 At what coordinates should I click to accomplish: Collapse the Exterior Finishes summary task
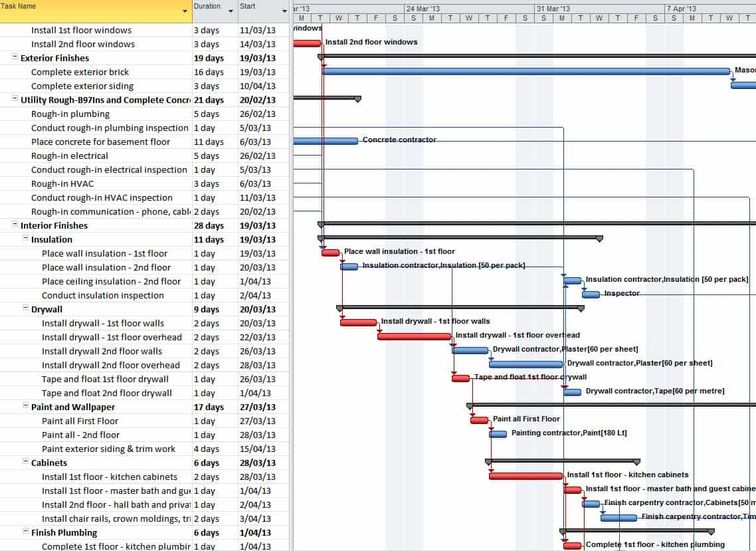coord(13,58)
